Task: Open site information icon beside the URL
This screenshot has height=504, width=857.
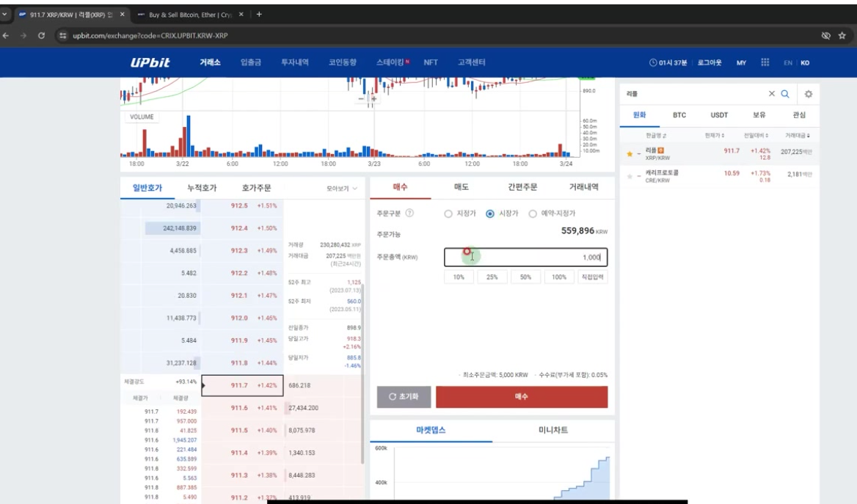Action: click(x=63, y=35)
